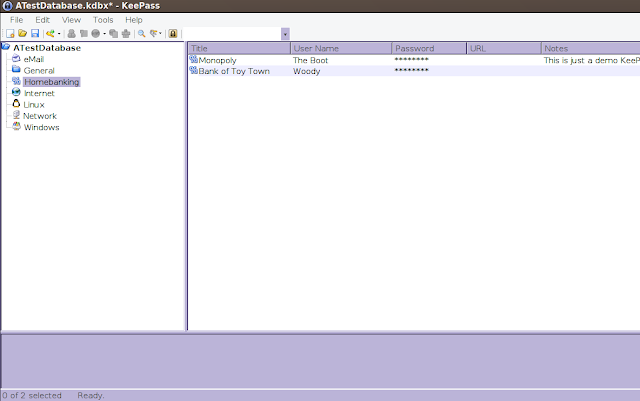Click the Add Entry key icon
The image size is (640, 401).
tap(50, 33)
